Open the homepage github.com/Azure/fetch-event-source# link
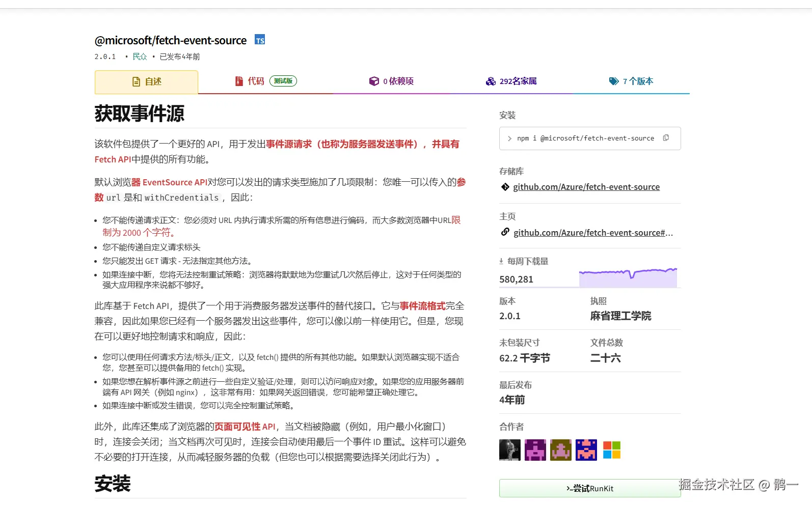The width and height of the screenshot is (812, 505). pyautogui.click(x=593, y=233)
